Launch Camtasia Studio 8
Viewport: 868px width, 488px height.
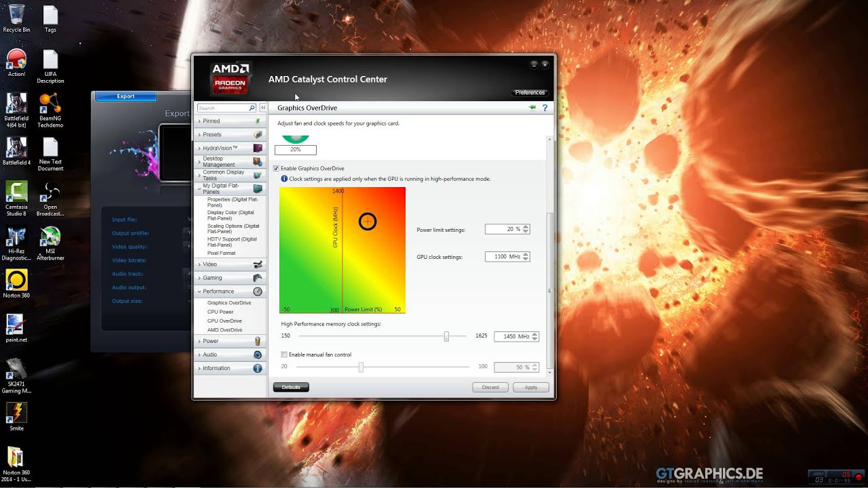pyautogui.click(x=16, y=198)
